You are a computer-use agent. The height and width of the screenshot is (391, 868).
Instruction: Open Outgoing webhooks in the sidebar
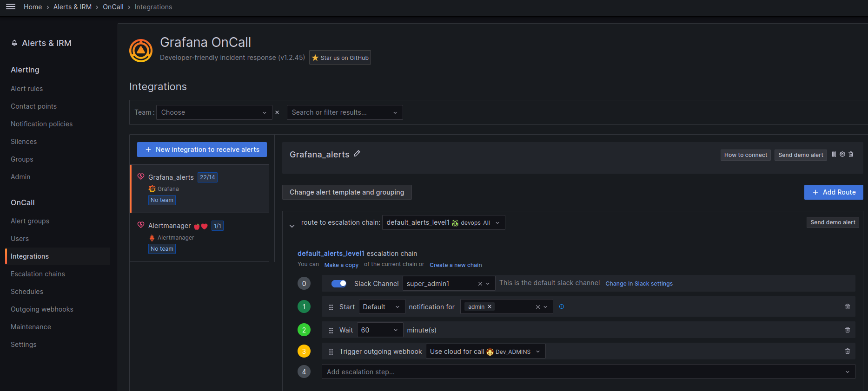[x=42, y=309]
